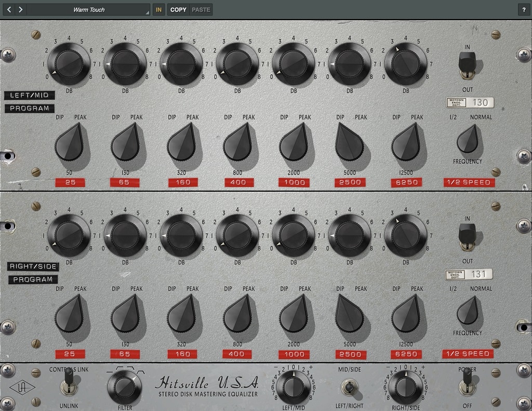Turn Right/Side 1/2–Normal Frequency knob
Image resolution: width=532 pixels, height=411 pixels.
(x=468, y=310)
